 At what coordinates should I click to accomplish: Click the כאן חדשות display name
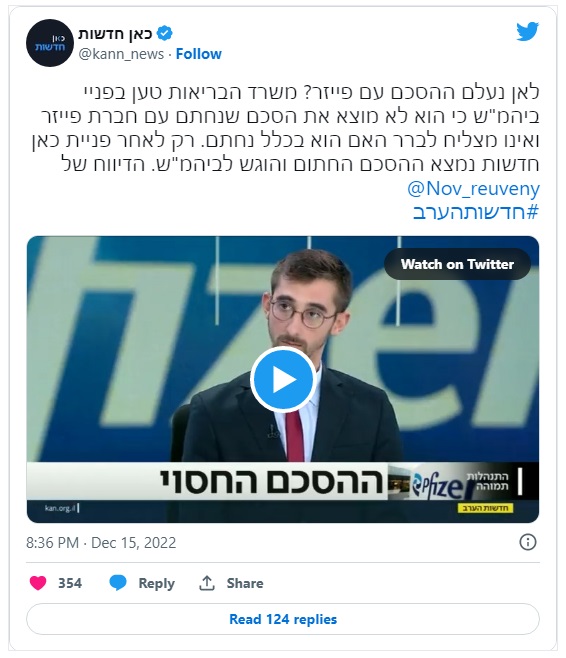(x=115, y=34)
